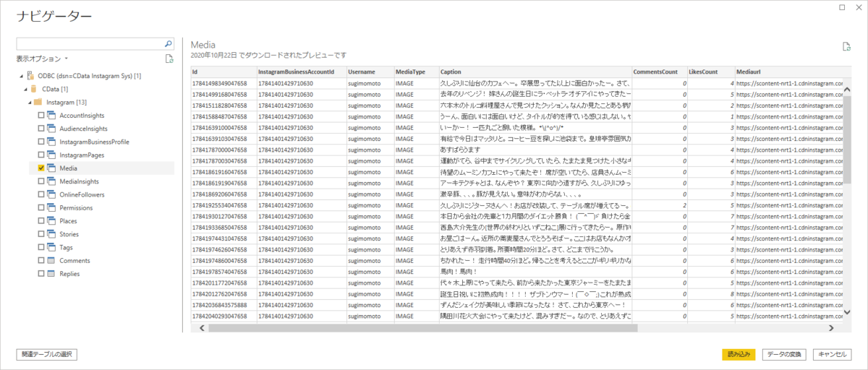This screenshot has height=370, width=868.
Task: Click the CommentsCount column header
Action: (x=660, y=72)
